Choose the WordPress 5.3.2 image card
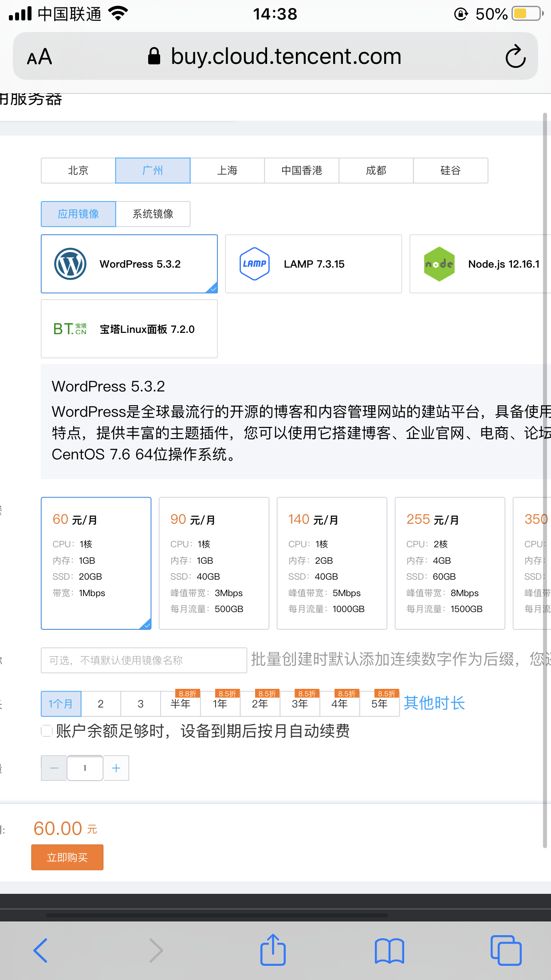This screenshot has width=551, height=980. (129, 264)
